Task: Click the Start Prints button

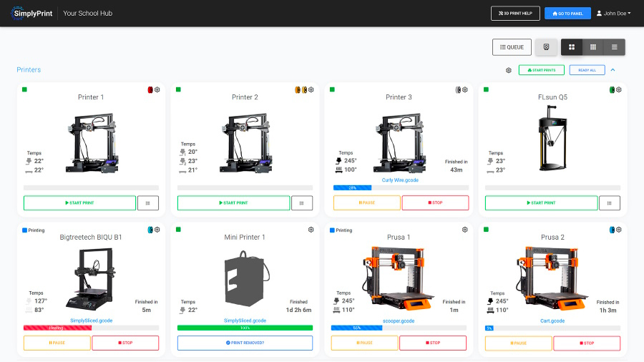Action: coord(542,70)
